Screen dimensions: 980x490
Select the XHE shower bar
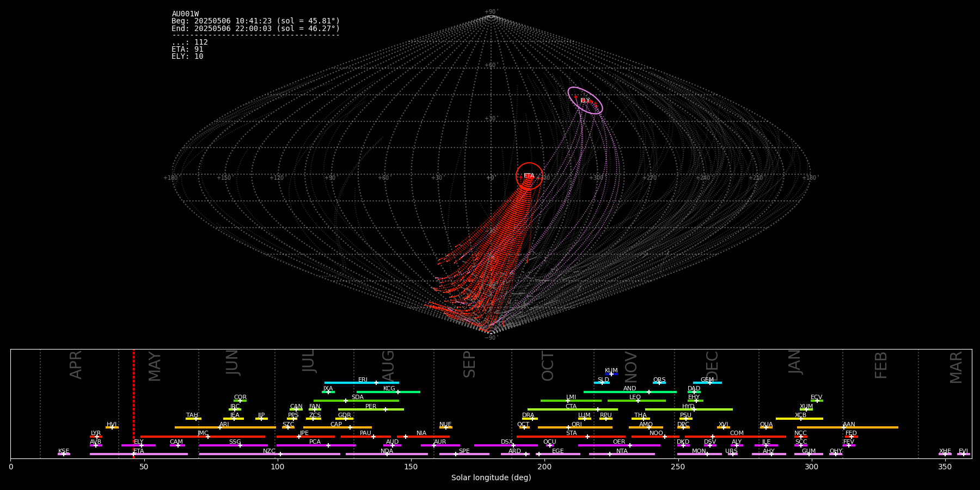(945, 454)
